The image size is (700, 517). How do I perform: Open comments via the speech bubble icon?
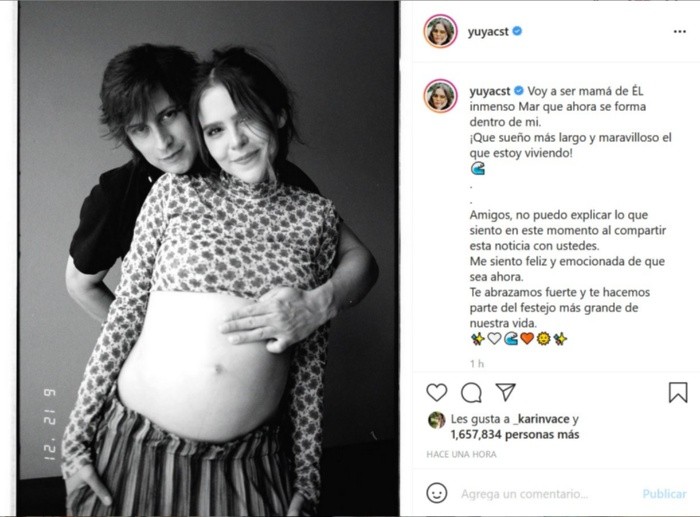click(x=471, y=393)
